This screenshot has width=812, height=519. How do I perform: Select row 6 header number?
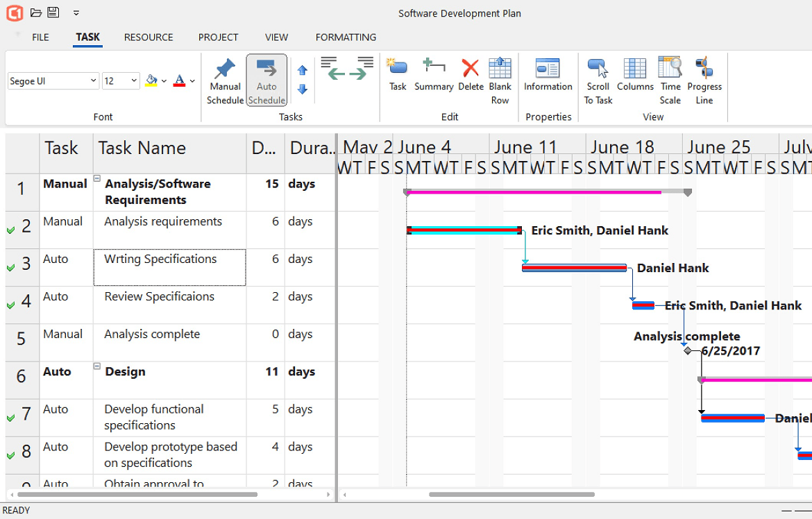22,380
